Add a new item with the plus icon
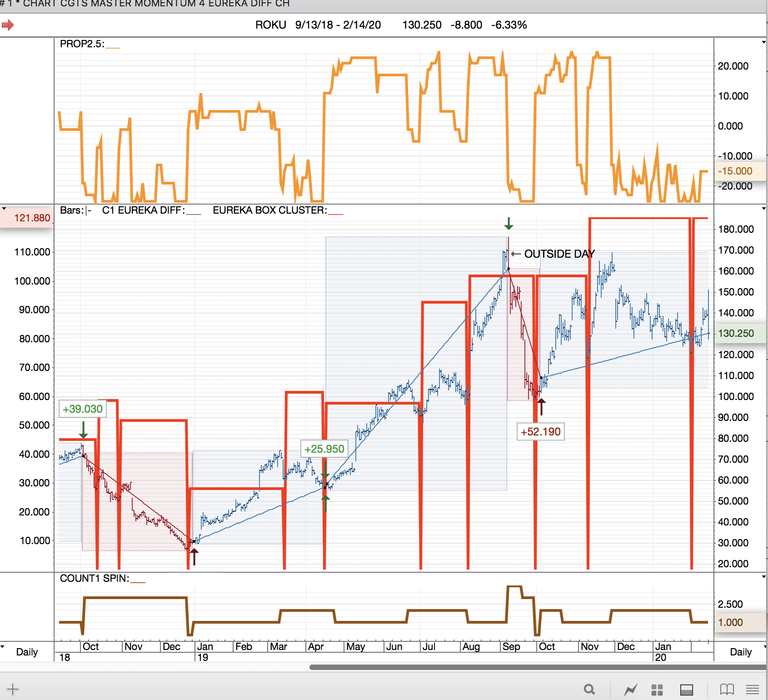Image resolution: width=768 pixels, height=700 pixels. [13, 689]
